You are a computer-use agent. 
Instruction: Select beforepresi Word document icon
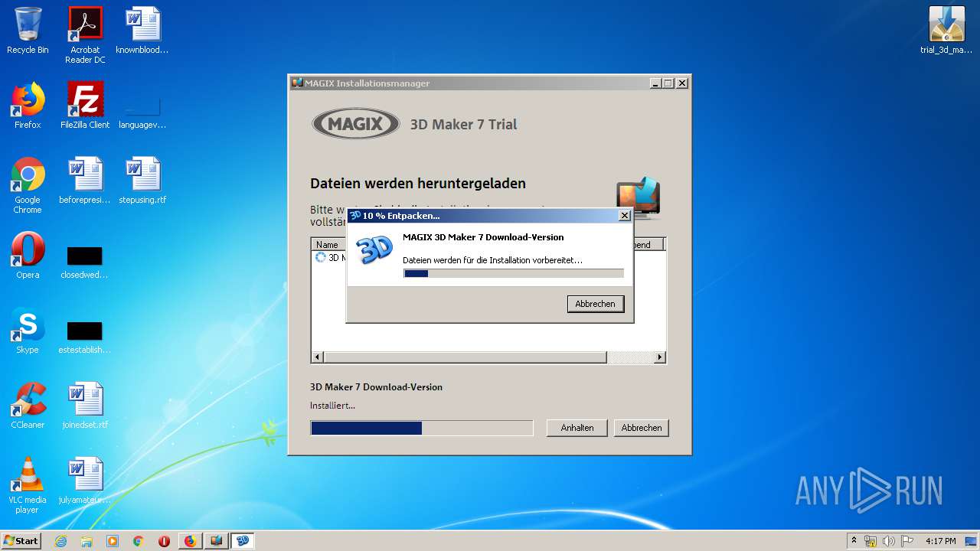pyautogui.click(x=85, y=181)
